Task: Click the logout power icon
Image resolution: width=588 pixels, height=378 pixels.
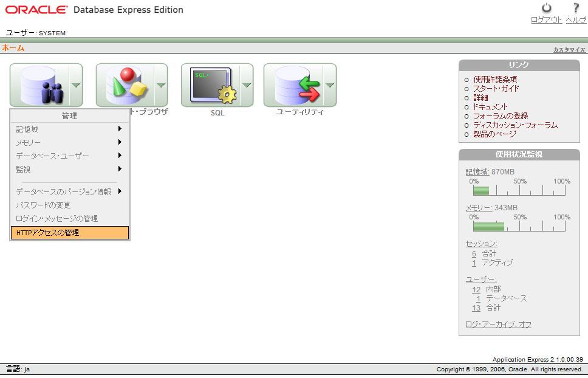Action: tap(546, 8)
